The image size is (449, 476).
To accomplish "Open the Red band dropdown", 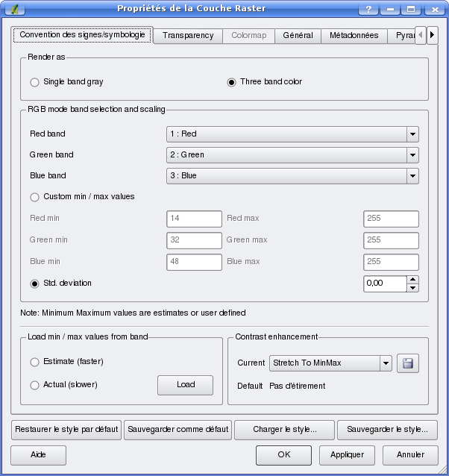I will (x=292, y=134).
